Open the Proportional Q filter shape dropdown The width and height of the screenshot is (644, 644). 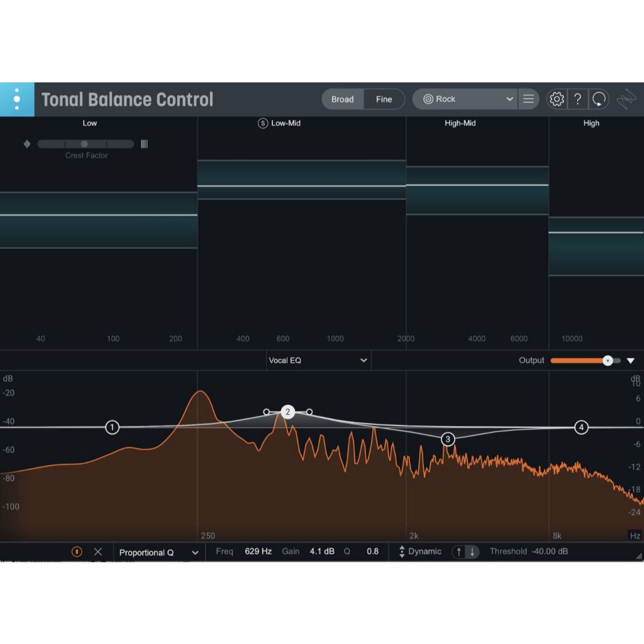[x=154, y=552]
